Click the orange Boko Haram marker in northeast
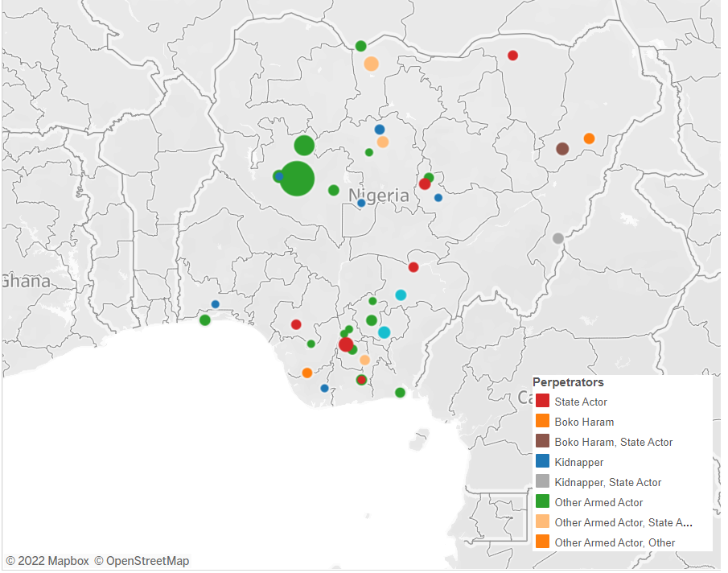The height and width of the screenshot is (573, 728). (590, 138)
